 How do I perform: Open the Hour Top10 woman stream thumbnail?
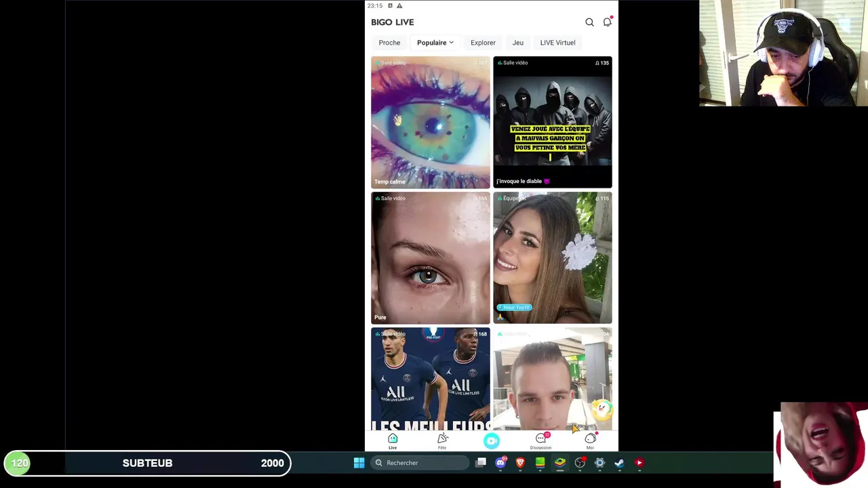click(x=553, y=258)
